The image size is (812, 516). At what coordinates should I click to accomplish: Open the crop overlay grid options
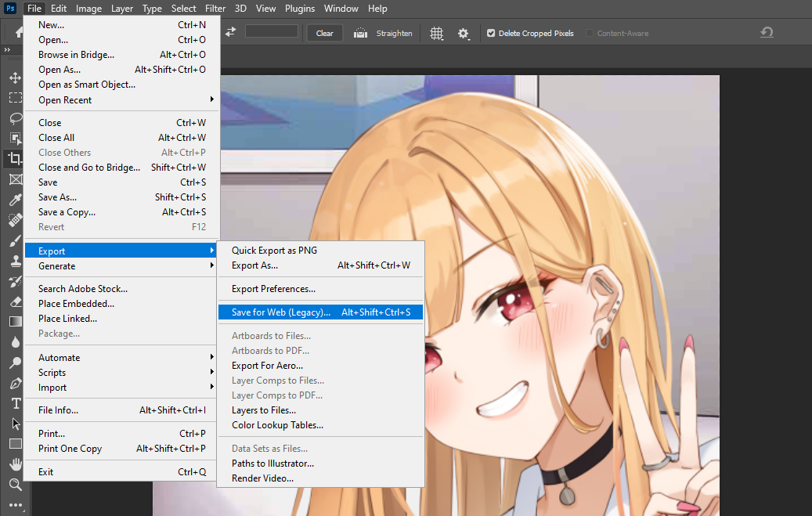tap(437, 34)
